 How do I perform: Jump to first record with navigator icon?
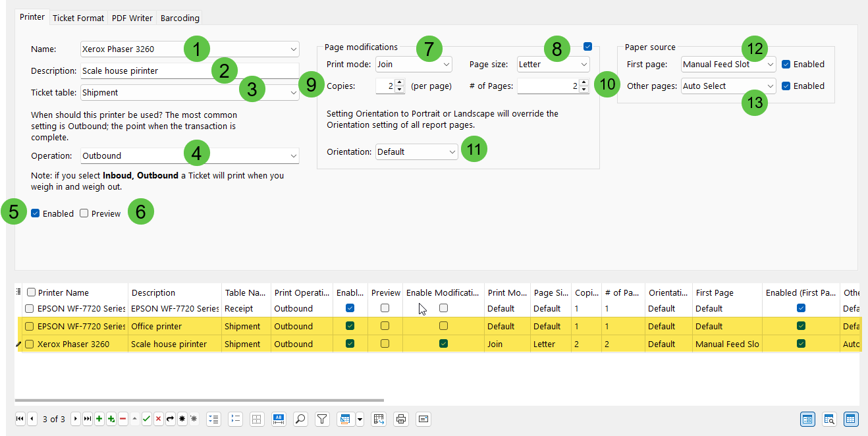[20, 419]
